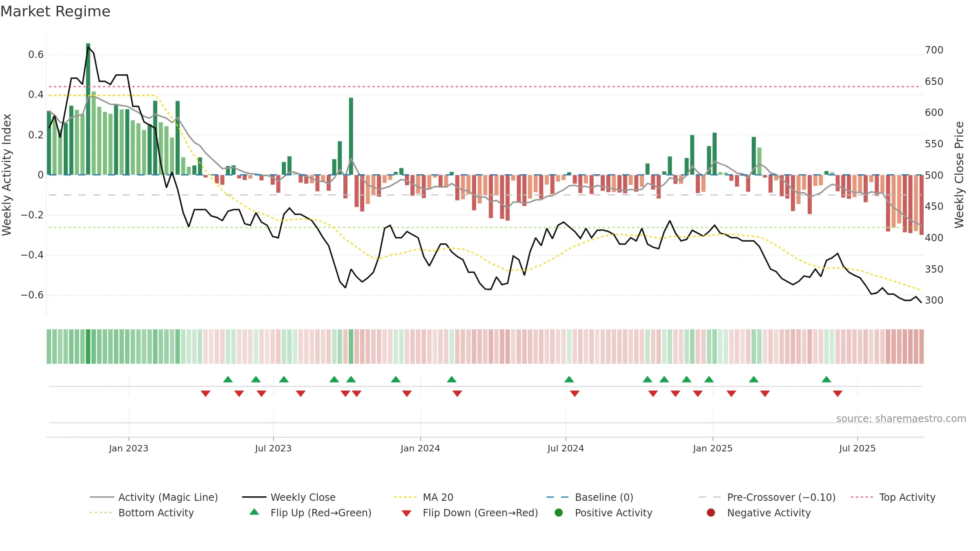Click the Jul 2024 x-axis label
This screenshot has height=551, width=980.
566,448
